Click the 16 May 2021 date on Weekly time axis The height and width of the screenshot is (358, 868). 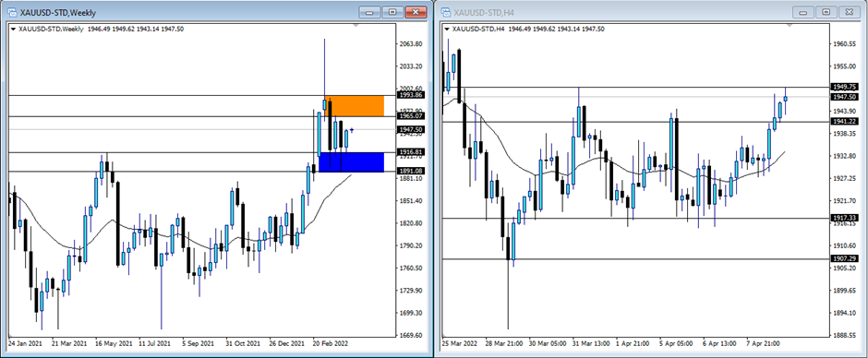(114, 343)
